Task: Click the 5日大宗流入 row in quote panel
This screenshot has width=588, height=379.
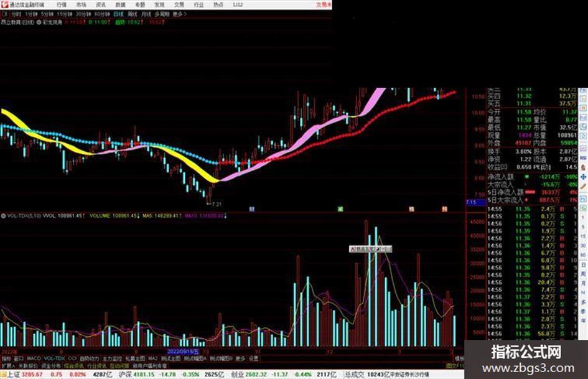Action: [x=533, y=200]
